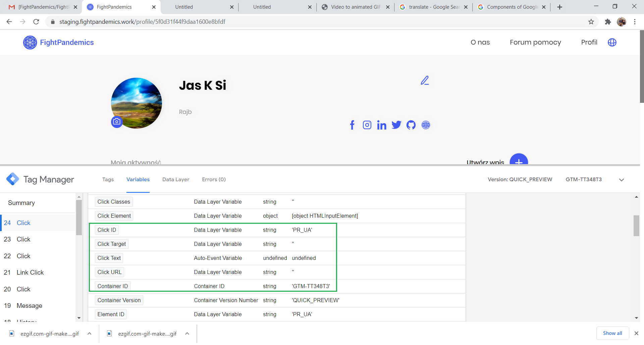This screenshot has width=644, height=345.
Task: Click the browser address bar URL
Action: [142, 22]
